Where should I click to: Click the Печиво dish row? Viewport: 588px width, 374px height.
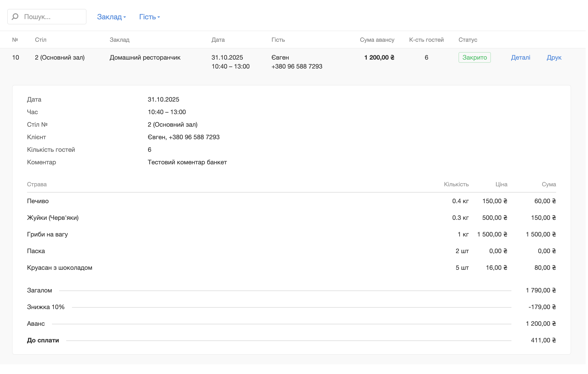click(x=38, y=201)
